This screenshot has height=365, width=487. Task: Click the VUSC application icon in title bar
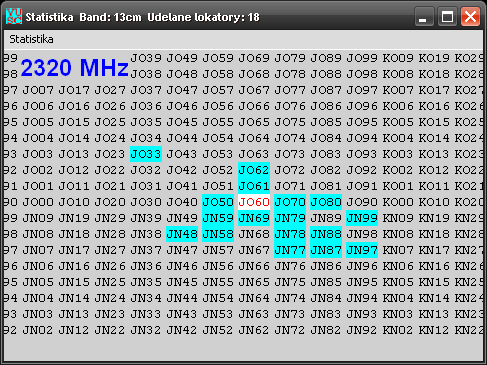(x=14, y=16)
